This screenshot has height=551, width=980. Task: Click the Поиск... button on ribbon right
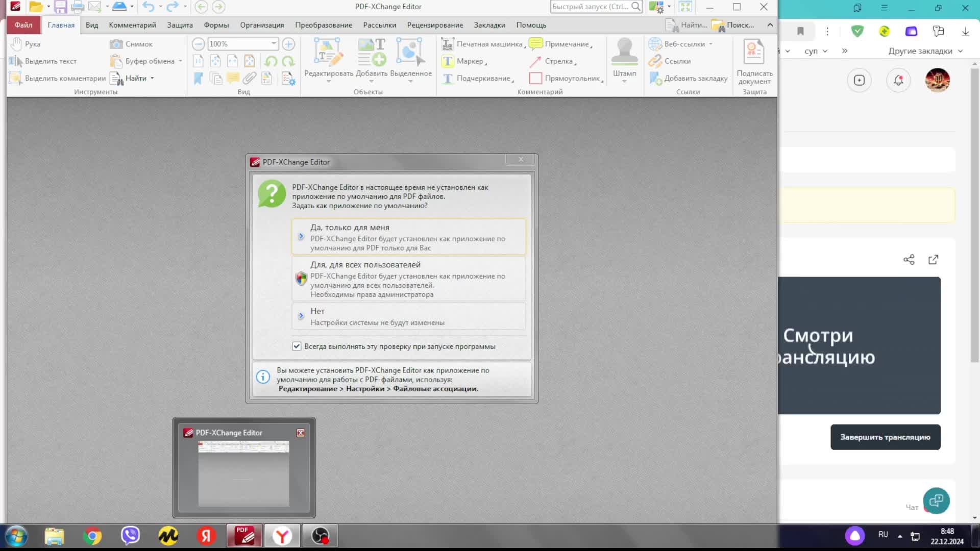pyautogui.click(x=733, y=24)
